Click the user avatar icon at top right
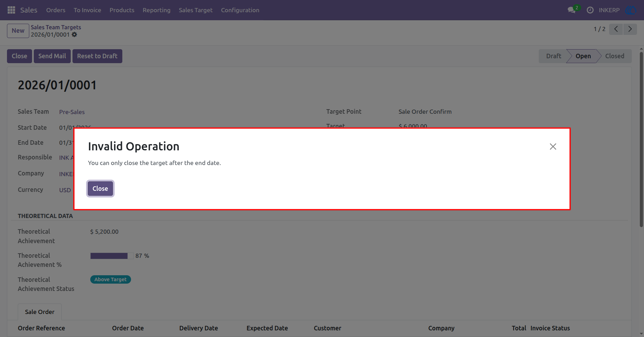This screenshot has height=337, width=644. pos(631,10)
